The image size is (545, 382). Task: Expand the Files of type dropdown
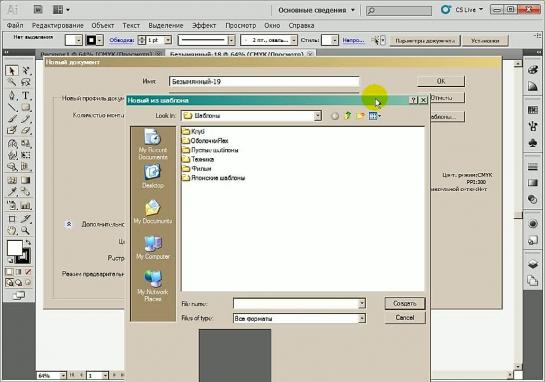[x=362, y=318]
